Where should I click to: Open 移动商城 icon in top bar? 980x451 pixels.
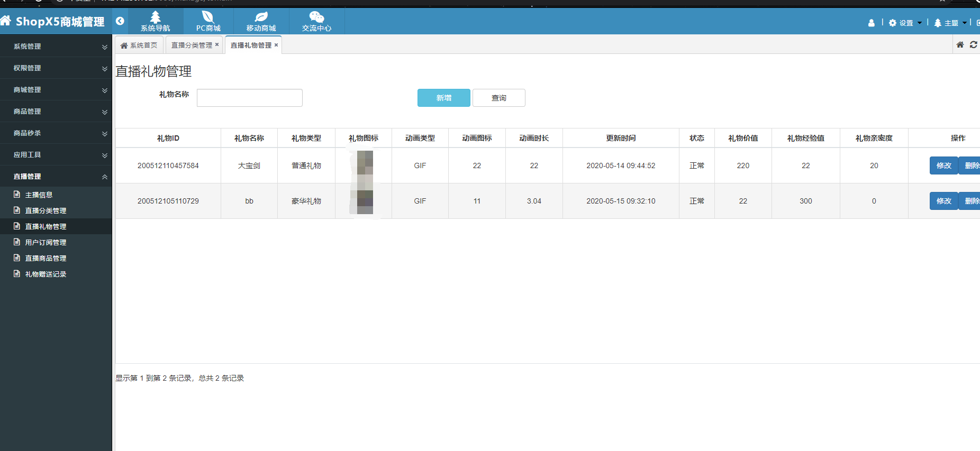[261, 16]
